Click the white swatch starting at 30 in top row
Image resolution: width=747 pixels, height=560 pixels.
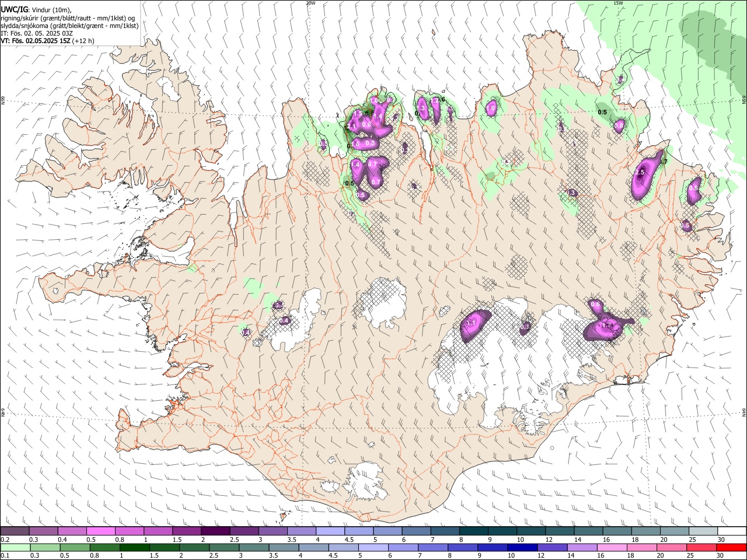click(x=732, y=531)
